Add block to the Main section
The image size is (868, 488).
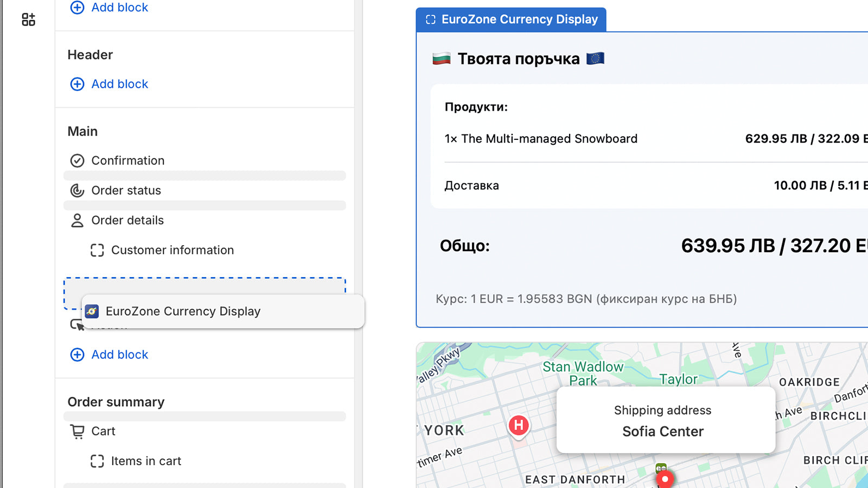119,355
